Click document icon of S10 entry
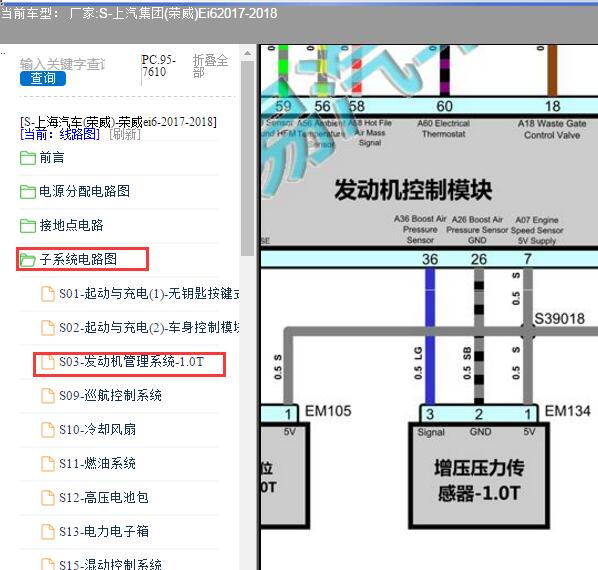Screen dimensions: 598x570 click(x=48, y=429)
